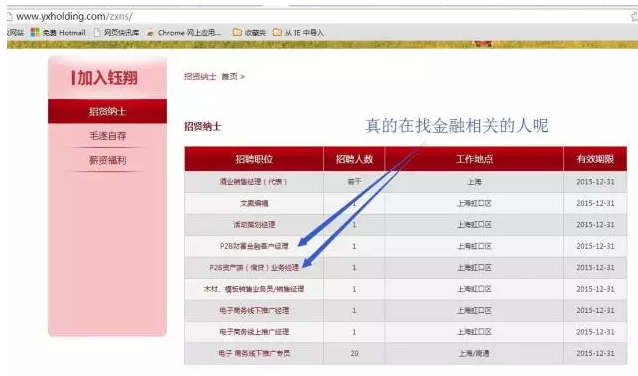638x376 pixels.
Task: Open the P2B财富金融客户经理 job listing
Action: pos(254,246)
